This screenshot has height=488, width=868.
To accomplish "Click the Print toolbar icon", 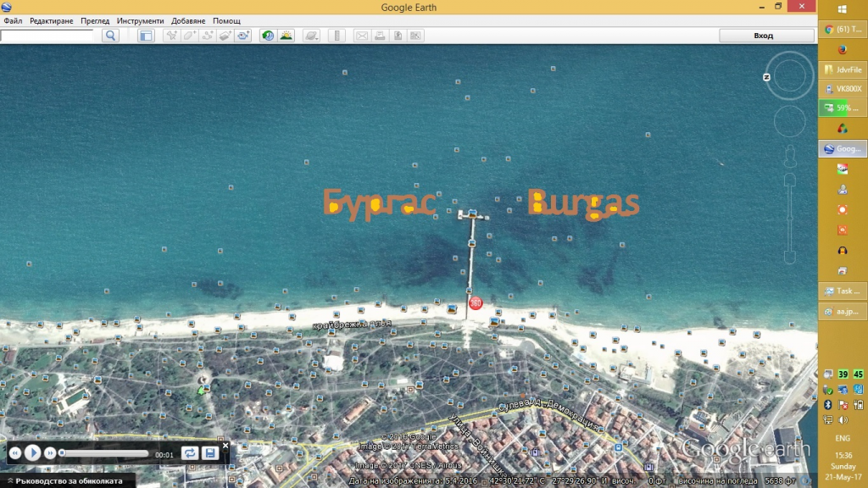I will tap(380, 36).
